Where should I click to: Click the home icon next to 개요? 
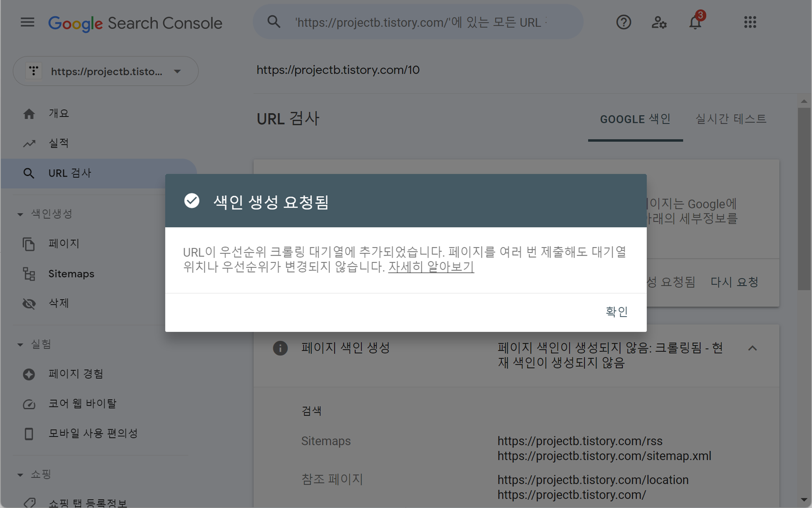[x=29, y=114]
